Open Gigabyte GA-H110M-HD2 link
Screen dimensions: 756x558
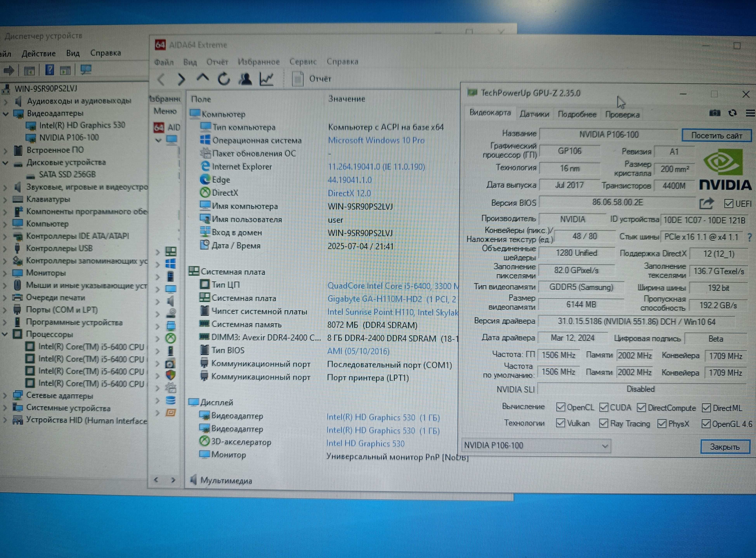point(392,299)
